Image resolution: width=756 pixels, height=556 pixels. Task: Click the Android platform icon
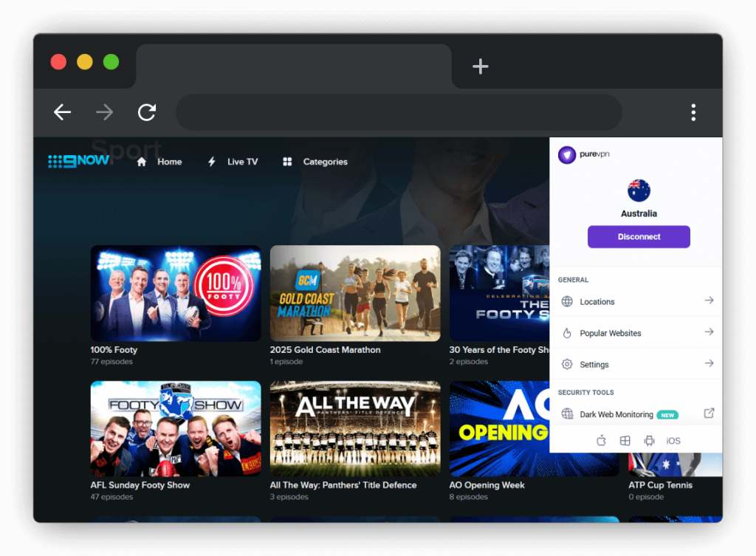click(x=649, y=441)
